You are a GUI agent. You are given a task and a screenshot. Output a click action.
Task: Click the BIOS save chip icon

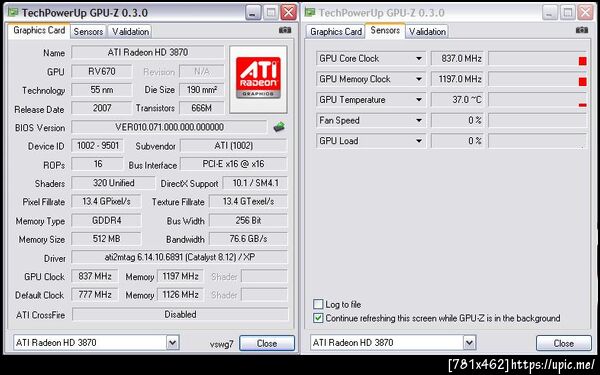[279, 127]
